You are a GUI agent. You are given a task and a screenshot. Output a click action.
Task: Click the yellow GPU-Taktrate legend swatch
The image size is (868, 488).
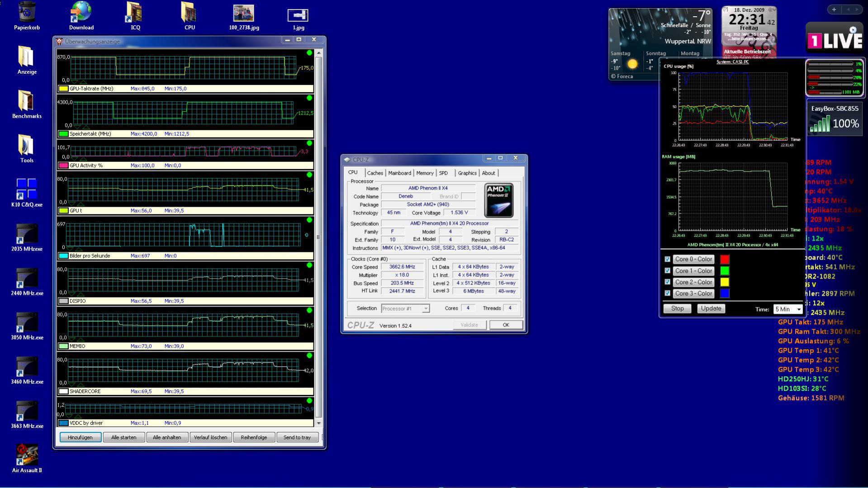click(63, 89)
